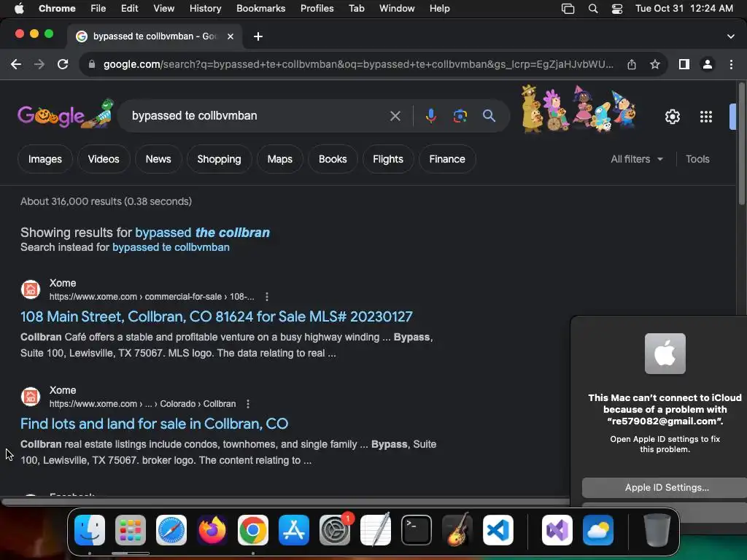
Task: Click the Halloween Google logo
Action: point(66,114)
